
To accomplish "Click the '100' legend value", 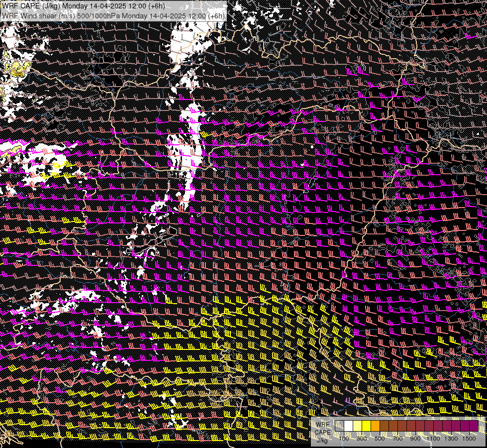I will coord(344,439).
